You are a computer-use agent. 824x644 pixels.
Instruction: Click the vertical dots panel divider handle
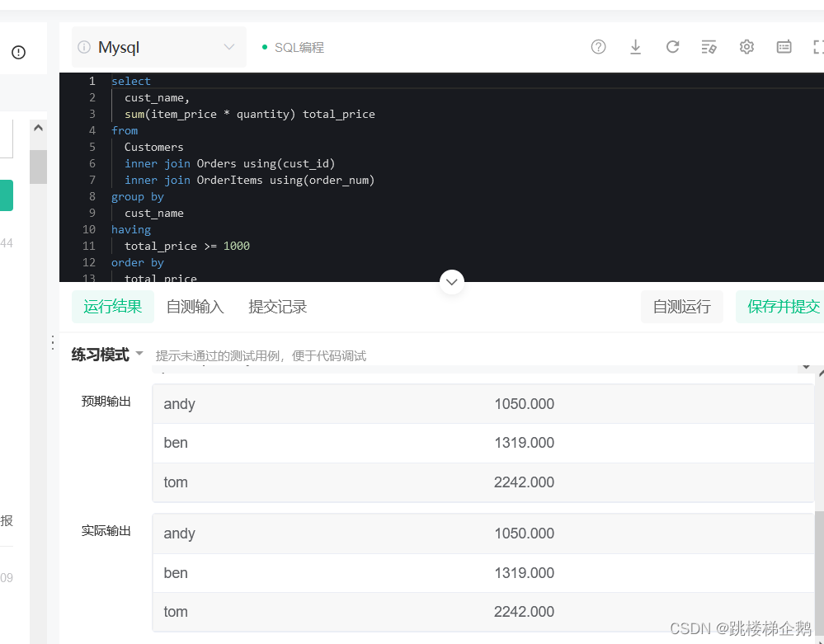[53, 342]
